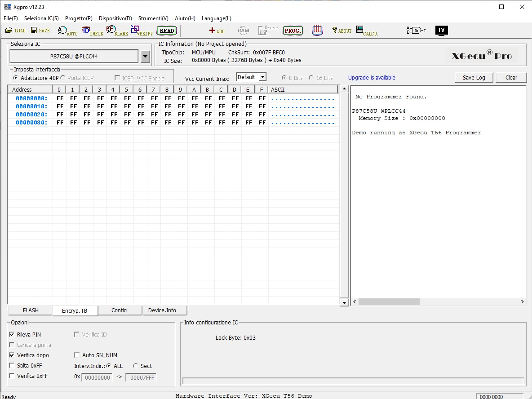Click the P87C58U @PLCC44 chip selector
532x399 pixels.
[74, 57]
